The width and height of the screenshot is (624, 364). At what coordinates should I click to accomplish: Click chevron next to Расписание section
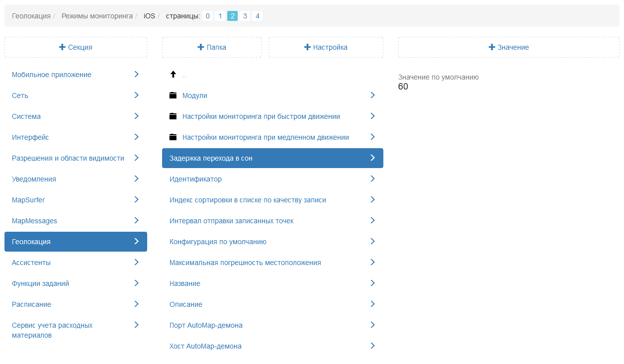(x=137, y=304)
